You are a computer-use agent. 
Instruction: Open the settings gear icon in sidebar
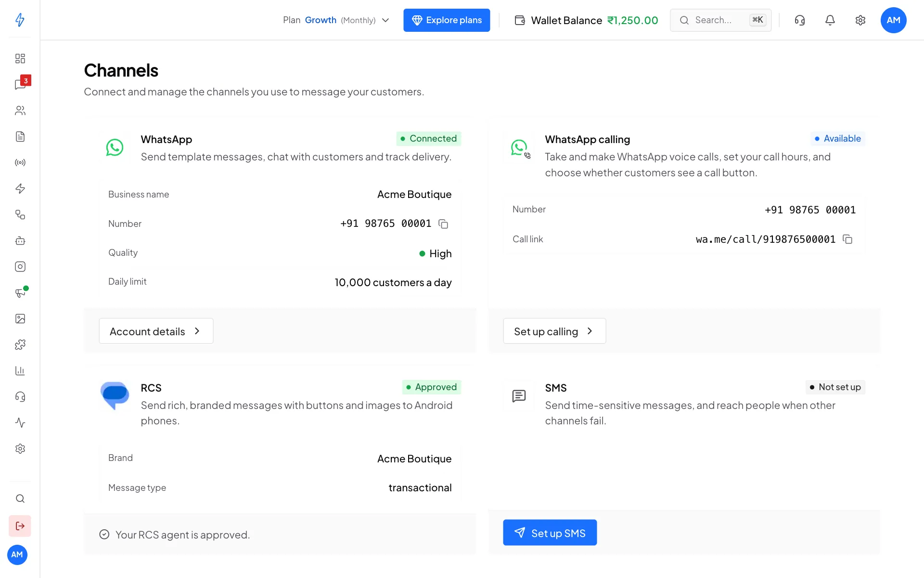tap(20, 448)
